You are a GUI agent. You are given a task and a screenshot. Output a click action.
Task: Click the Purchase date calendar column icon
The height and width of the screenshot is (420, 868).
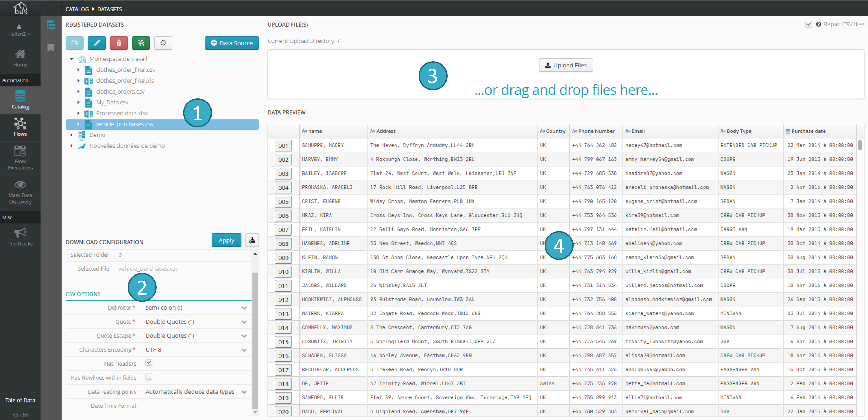[x=788, y=131]
